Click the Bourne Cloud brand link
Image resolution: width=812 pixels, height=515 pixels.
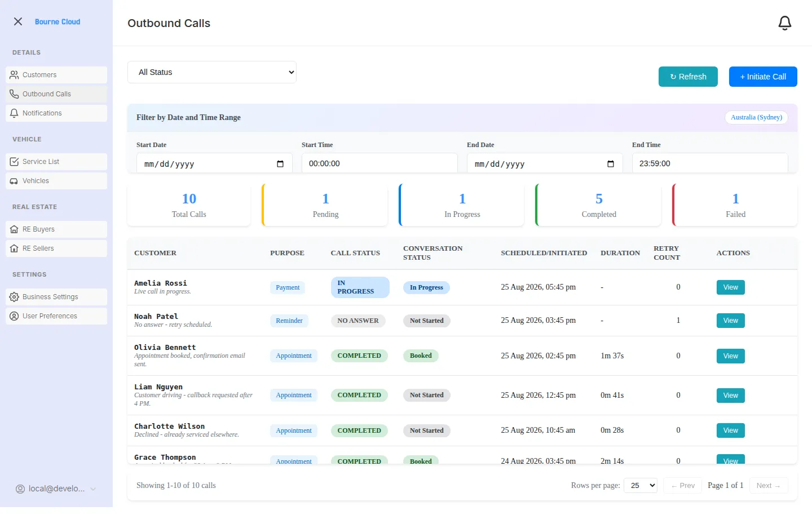pyautogui.click(x=58, y=21)
